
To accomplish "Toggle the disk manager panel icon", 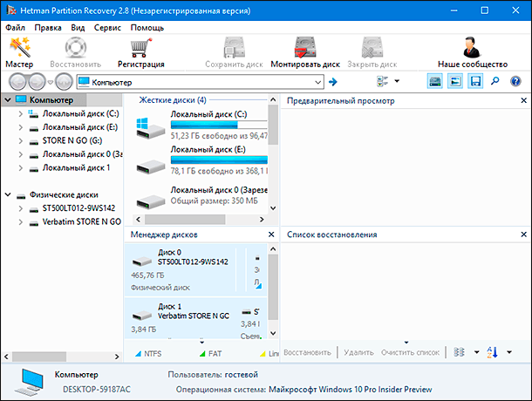I will (435, 81).
